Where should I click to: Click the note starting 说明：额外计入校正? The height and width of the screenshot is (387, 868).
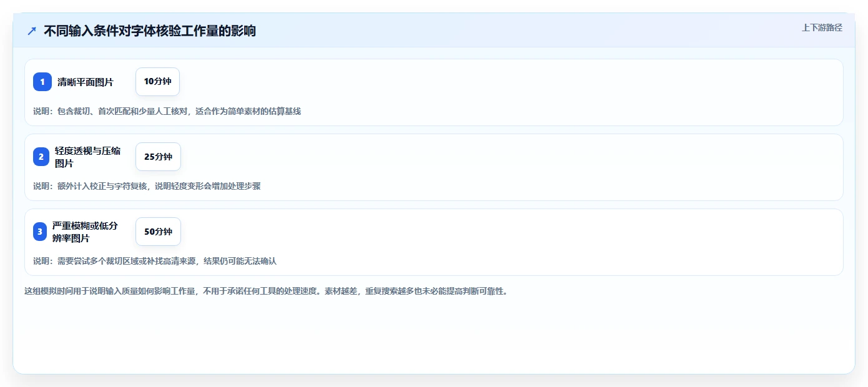coord(147,186)
